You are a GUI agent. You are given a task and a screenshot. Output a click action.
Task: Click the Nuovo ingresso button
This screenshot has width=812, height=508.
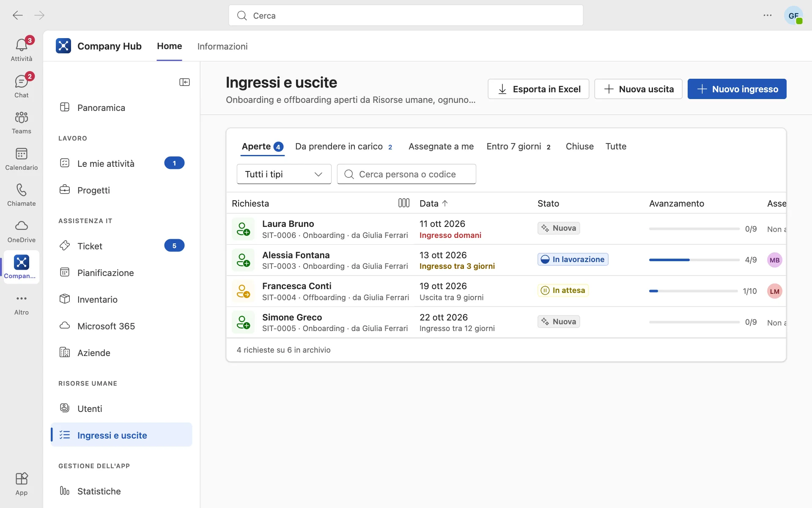pyautogui.click(x=737, y=89)
